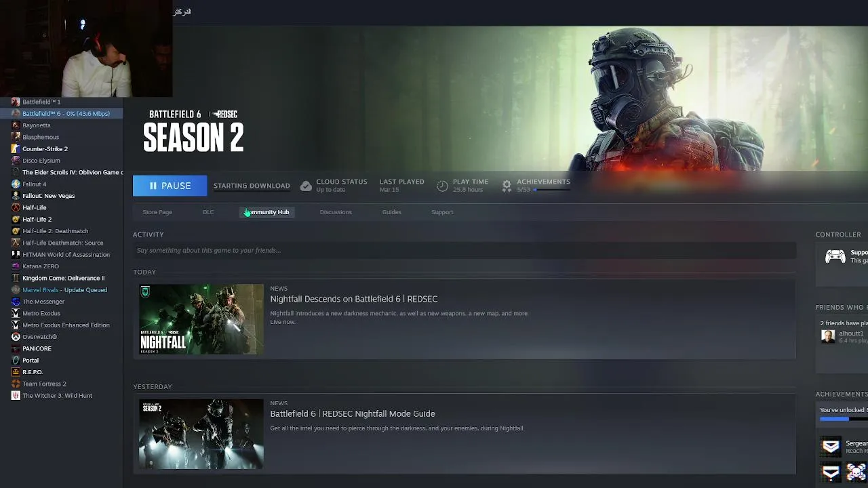The height and width of the screenshot is (488, 868).
Task: Click the Half-Life 2 icon
Action: tap(16, 220)
